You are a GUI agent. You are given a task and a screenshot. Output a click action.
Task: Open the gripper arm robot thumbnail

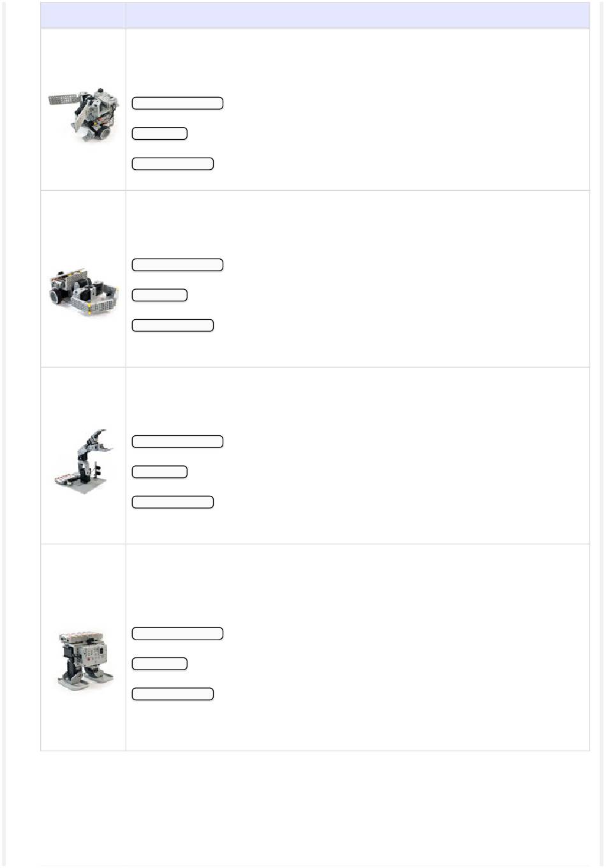84,461
